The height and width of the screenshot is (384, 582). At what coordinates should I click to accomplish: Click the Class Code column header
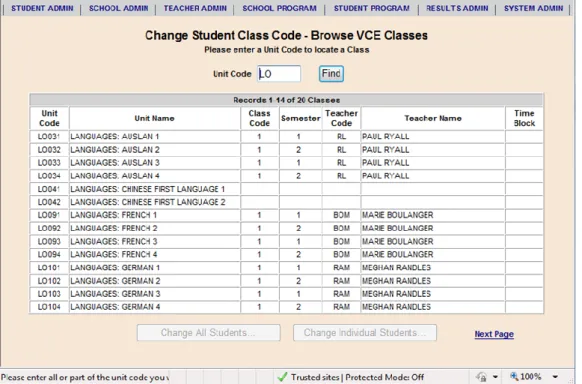pyautogui.click(x=259, y=118)
